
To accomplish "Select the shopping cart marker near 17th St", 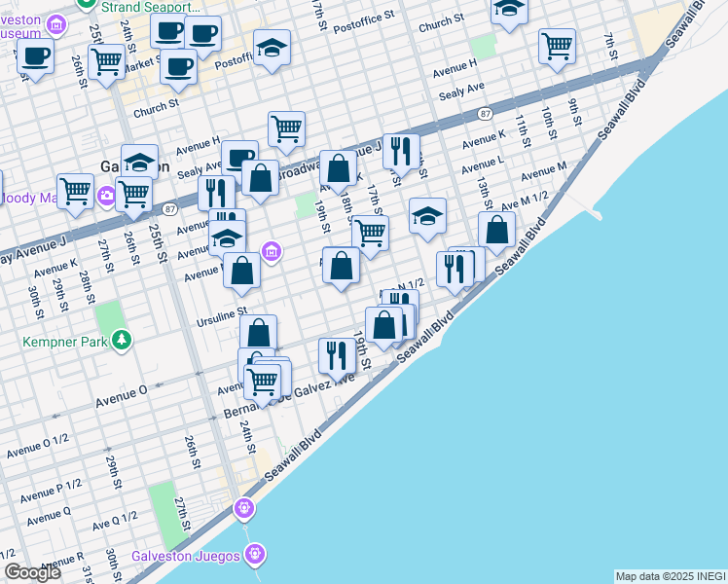I will point(370,235).
